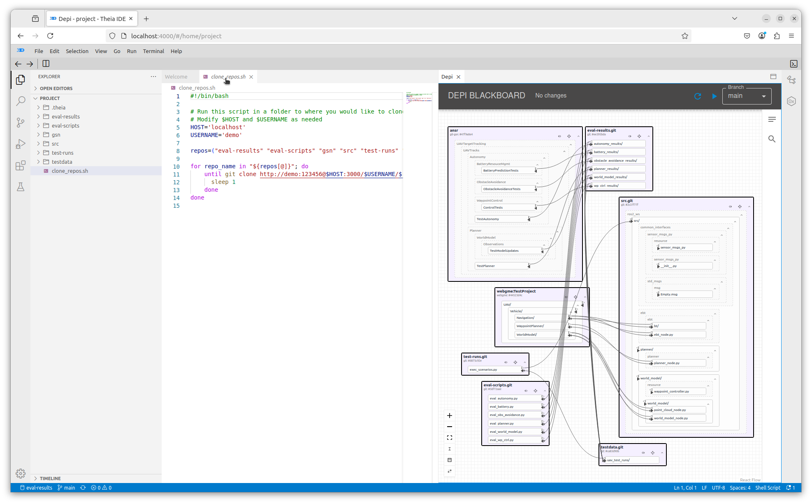
Task: Expand the gsn folder
Action: tap(56, 135)
